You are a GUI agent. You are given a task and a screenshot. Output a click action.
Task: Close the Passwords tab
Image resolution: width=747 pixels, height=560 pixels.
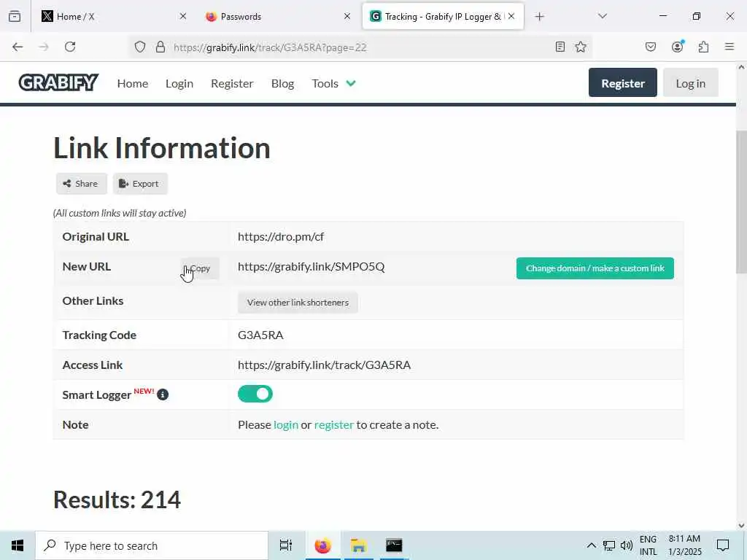[347, 16]
